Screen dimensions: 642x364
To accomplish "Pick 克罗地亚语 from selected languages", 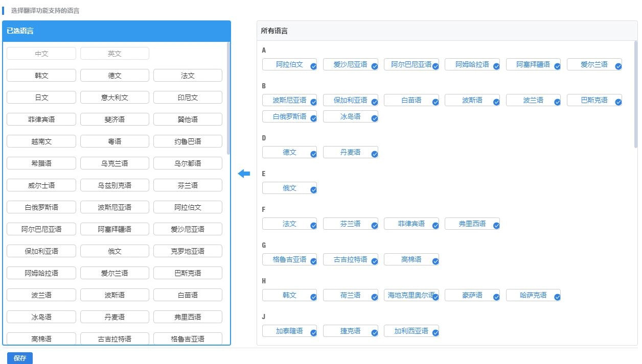I will point(188,251).
